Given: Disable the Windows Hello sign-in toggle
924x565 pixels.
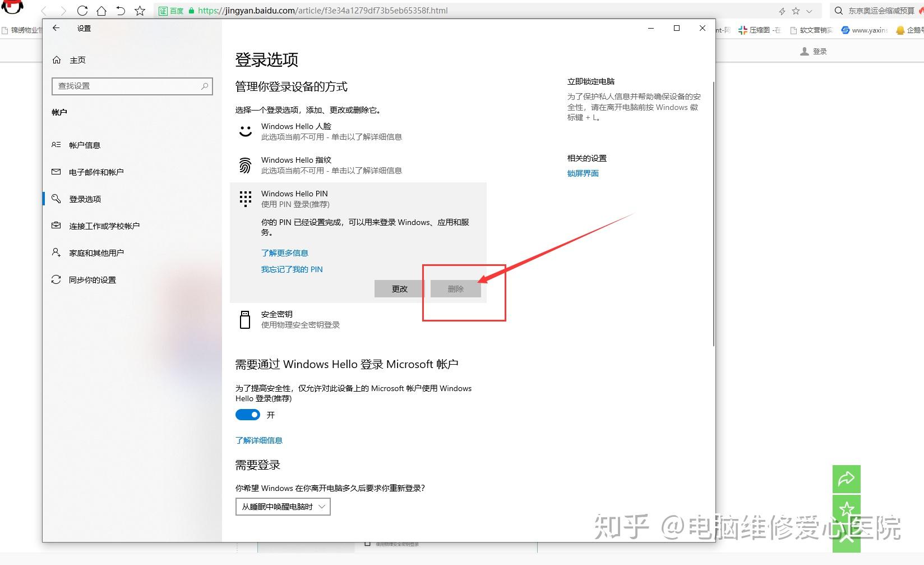Looking at the screenshot, I should coord(248,415).
